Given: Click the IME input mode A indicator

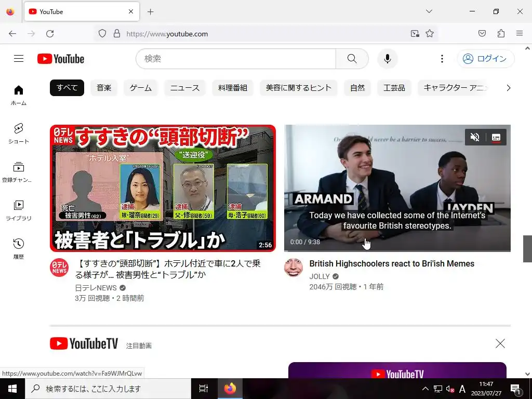Looking at the screenshot, I should click(x=462, y=389).
